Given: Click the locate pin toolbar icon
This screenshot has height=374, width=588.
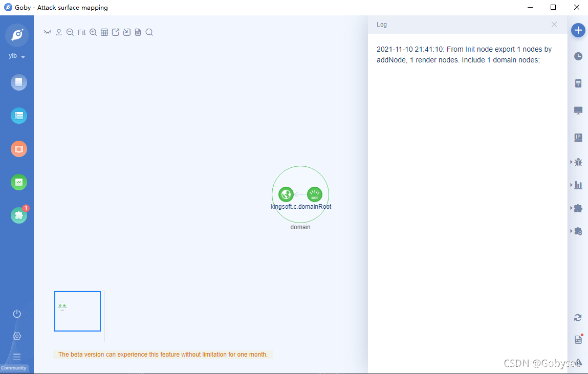Looking at the screenshot, I should click(59, 32).
